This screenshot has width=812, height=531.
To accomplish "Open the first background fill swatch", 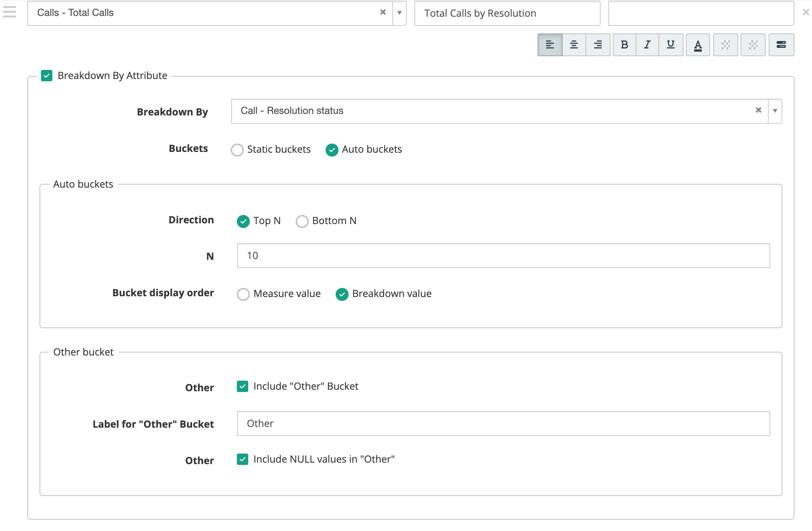I will tap(725, 45).
